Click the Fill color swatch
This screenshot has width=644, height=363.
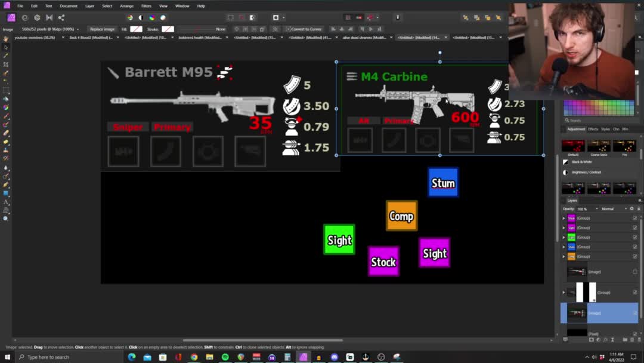click(x=136, y=29)
